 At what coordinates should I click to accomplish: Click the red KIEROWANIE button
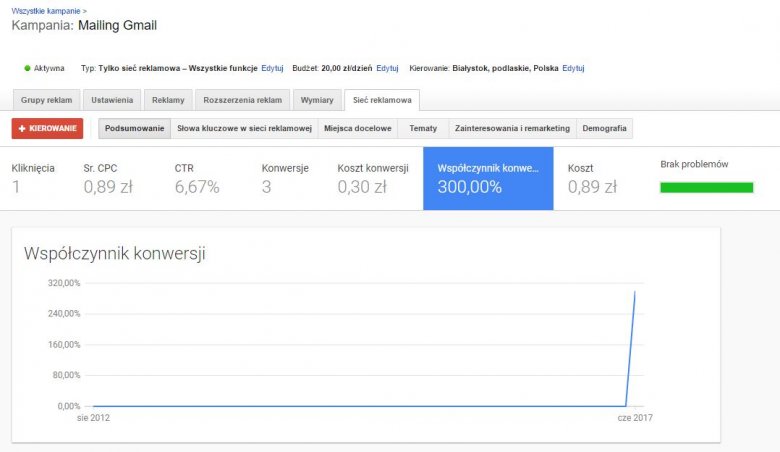(47, 128)
